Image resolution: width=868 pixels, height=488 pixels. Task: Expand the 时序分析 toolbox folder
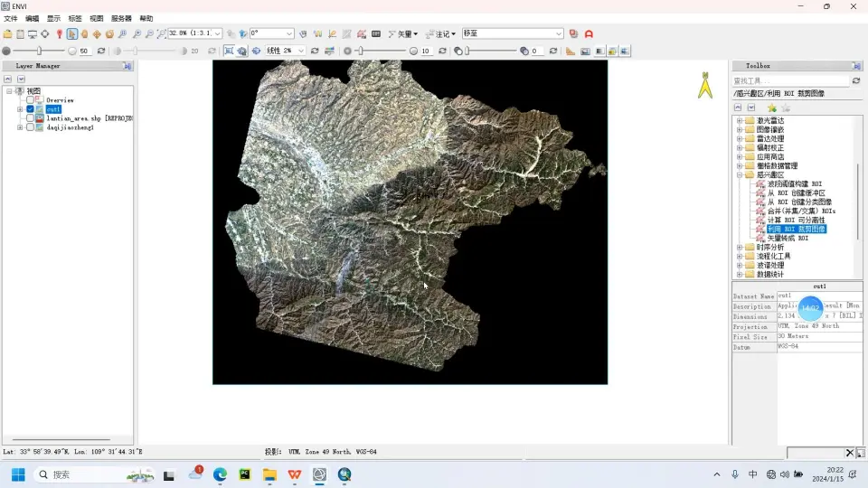tap(740, 248)
